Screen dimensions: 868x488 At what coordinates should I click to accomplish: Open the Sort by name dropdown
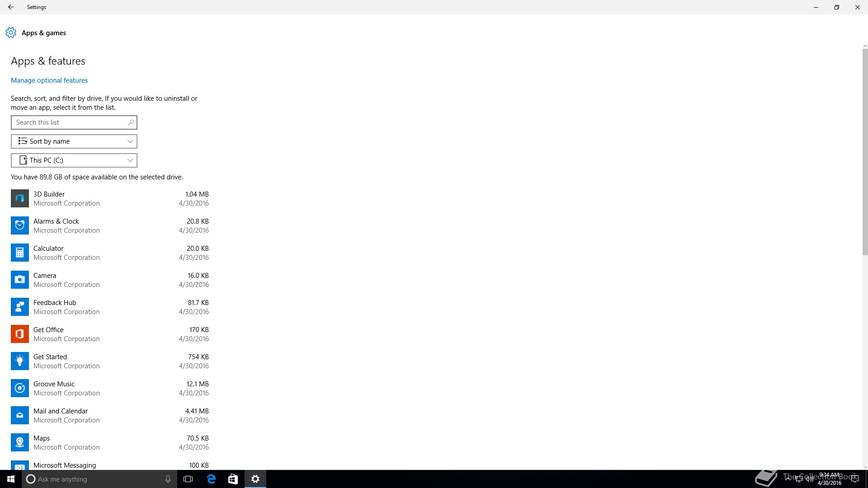tap(74, 141)
